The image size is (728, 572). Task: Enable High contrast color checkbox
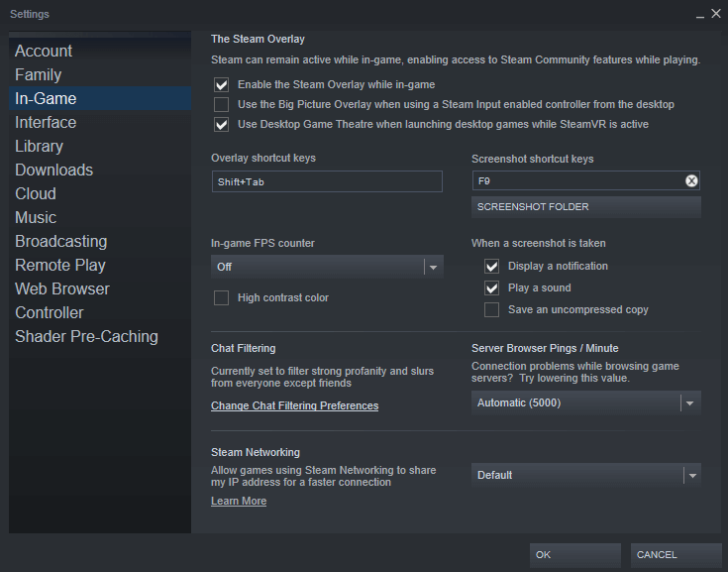pos(221,297)
